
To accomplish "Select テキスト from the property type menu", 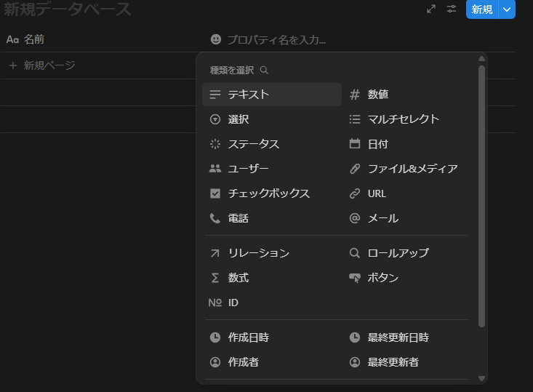I will point(248,95).
